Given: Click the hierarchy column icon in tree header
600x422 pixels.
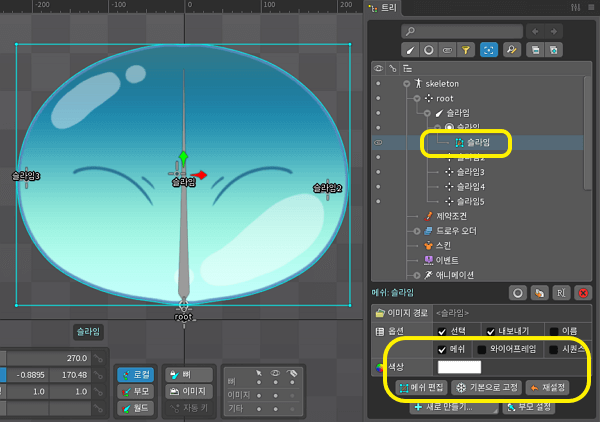Looking at the screenshot, I should [x=408, y=68].
